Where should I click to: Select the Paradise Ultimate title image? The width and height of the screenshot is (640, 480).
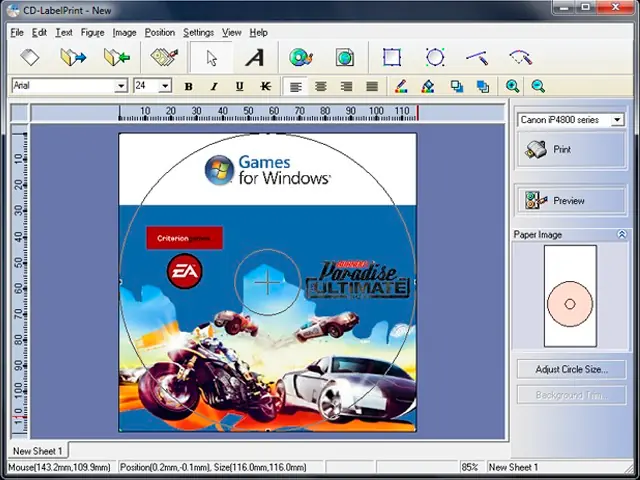click(358, 279)
